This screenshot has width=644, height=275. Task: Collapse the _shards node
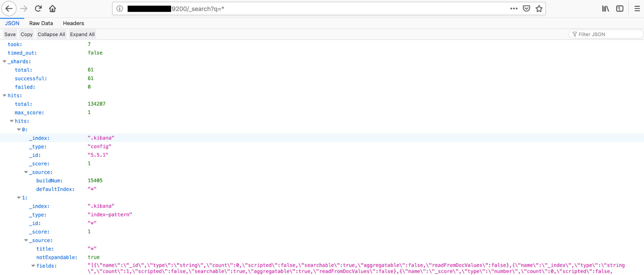point(5,62)
